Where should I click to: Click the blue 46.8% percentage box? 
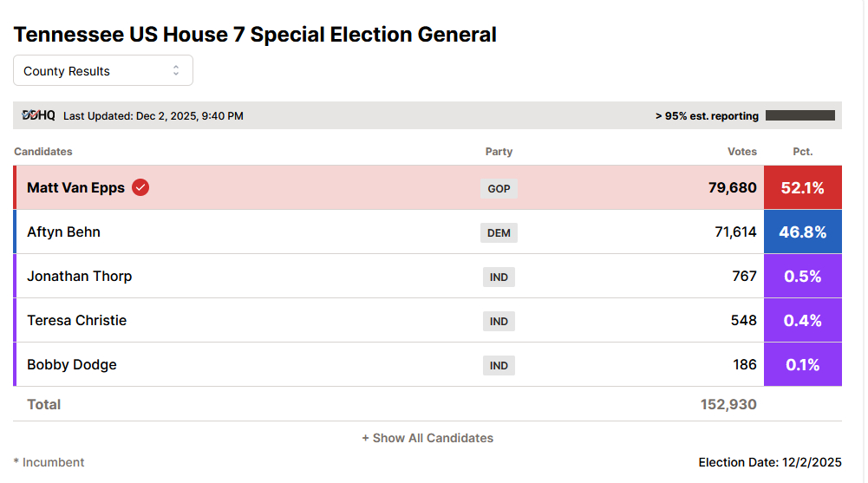tap(802, 232)
